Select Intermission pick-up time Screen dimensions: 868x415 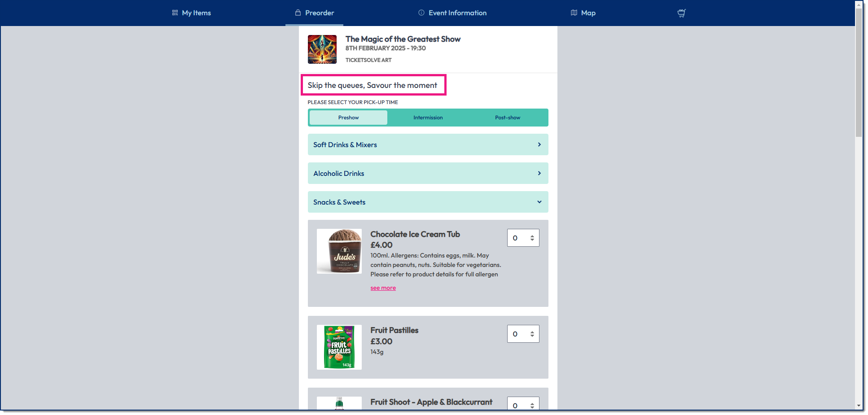coord(428,118)
